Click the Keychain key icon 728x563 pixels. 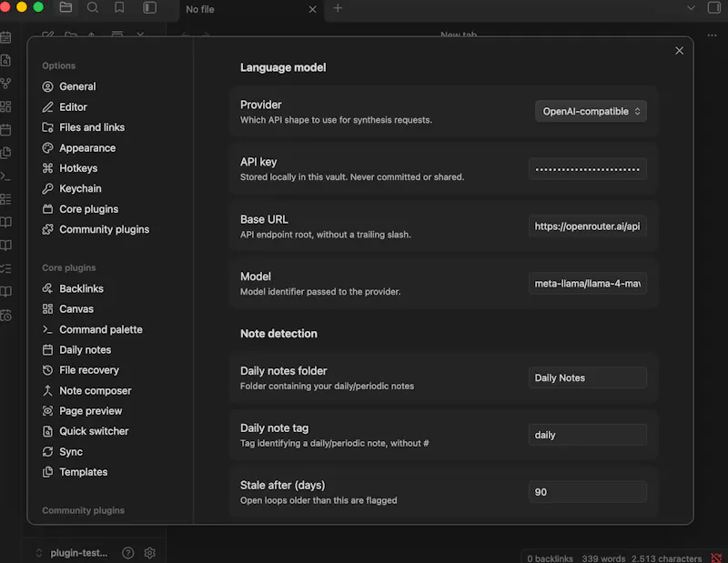[48, 188]
